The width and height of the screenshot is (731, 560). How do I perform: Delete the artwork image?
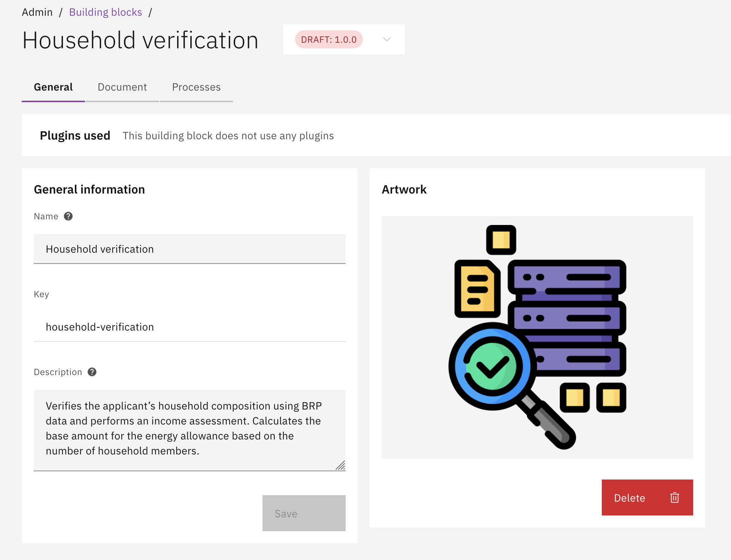647,497
